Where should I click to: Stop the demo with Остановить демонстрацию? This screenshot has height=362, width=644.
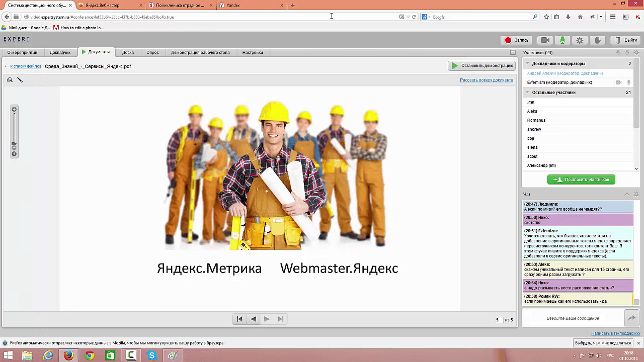pos(482,65)
